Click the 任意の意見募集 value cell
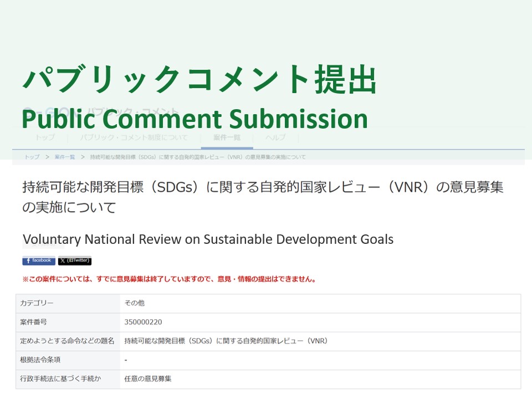The width and height of the screenshot is (532, 399). coord(148,379)
